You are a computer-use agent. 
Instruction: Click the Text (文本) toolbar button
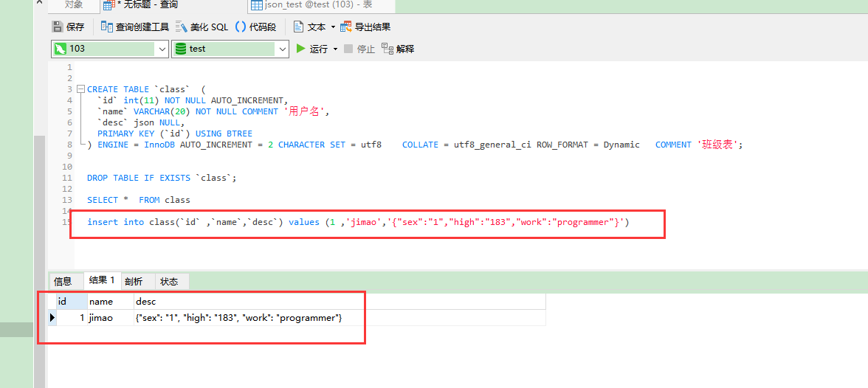(x=309, y=27)
